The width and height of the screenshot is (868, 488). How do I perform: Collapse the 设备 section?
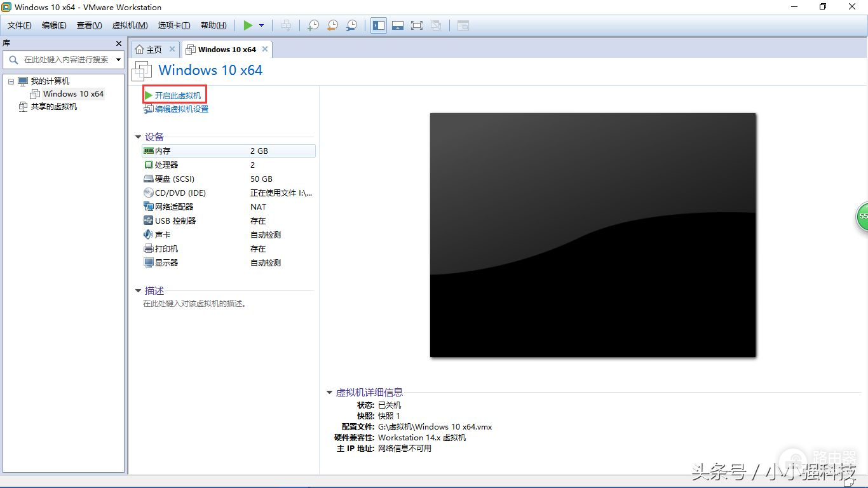[x=138, y=137]
